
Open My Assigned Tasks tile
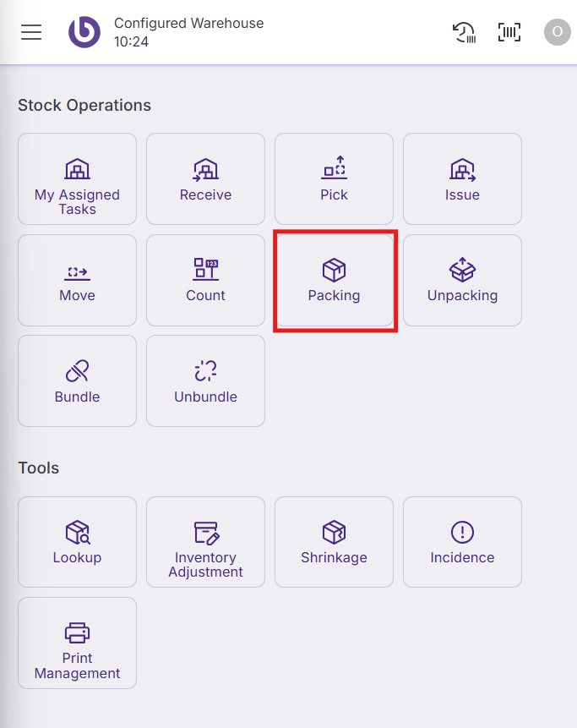77,178
